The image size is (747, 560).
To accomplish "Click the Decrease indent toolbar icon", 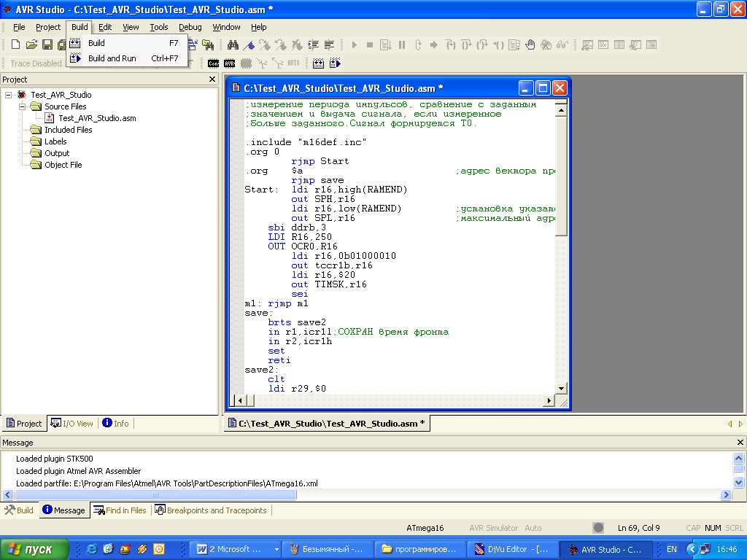I will point(329,44).
